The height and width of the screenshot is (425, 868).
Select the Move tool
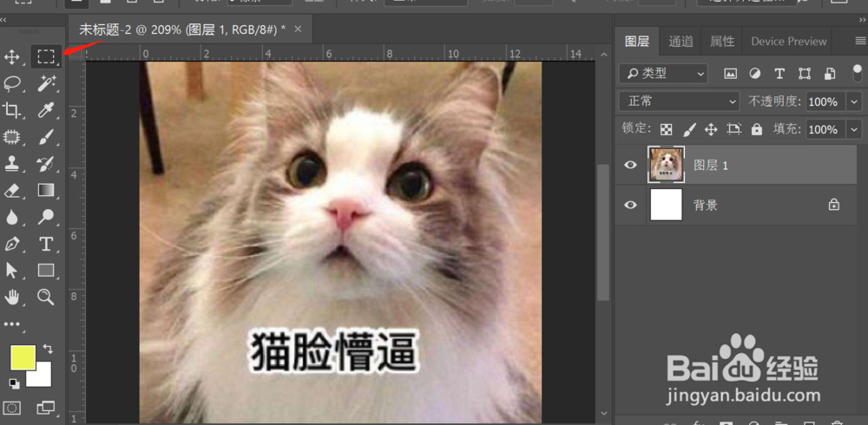point(12,56)
